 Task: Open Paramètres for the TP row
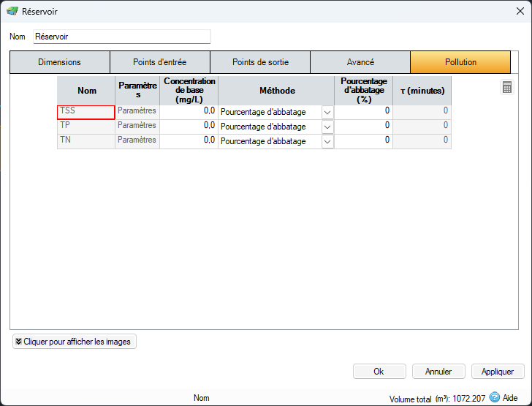[137, 127]
